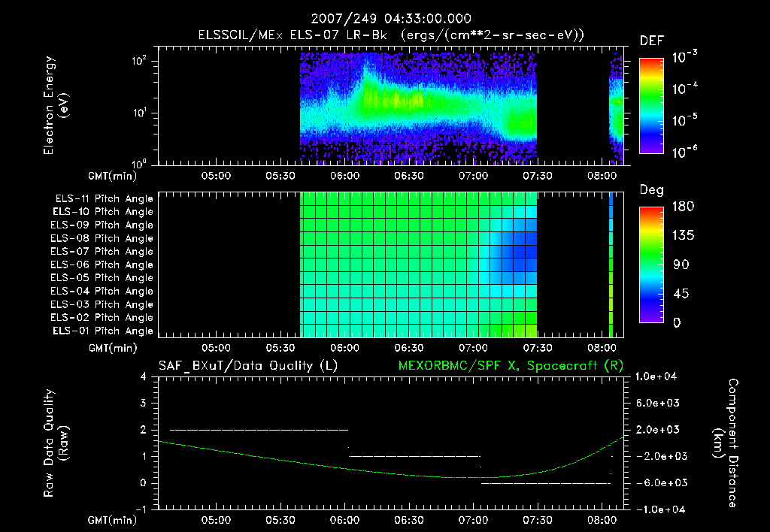Click the 180 value on Deg scale
The height and width of the screenshot is (532, 770).
tap(683, 207)
